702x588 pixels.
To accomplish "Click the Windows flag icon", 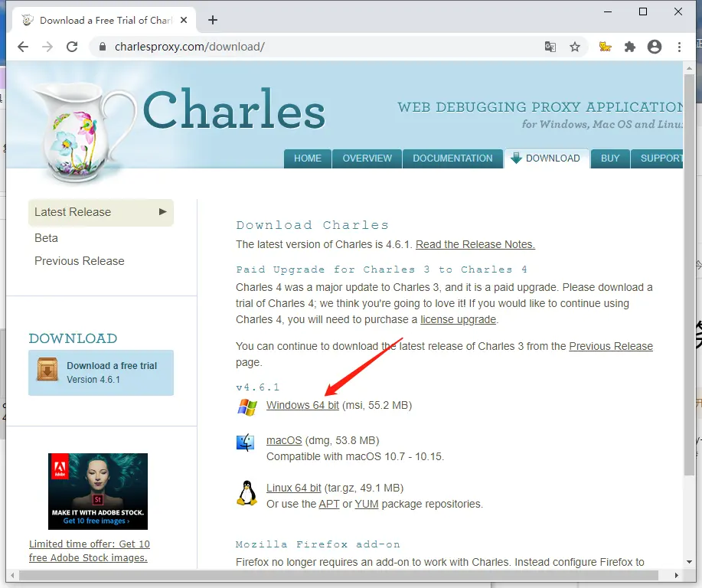I will (x=247, y=407).
